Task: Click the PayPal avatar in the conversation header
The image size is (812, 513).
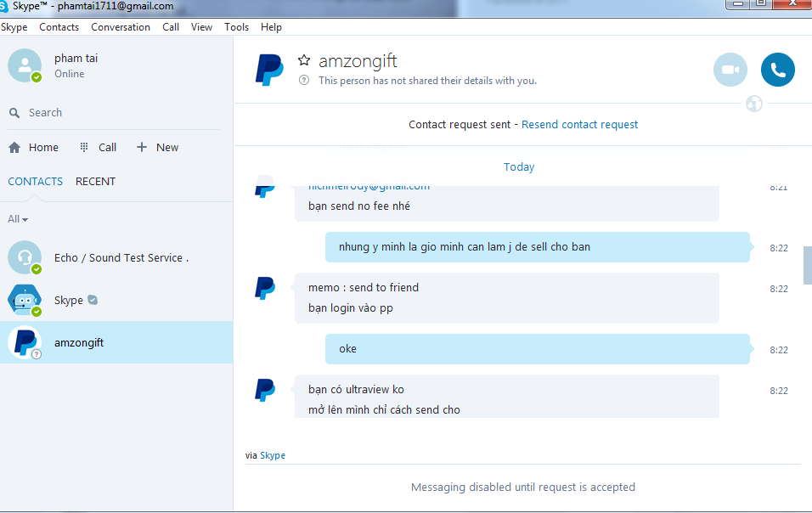Action: click(x=269, y=70)
